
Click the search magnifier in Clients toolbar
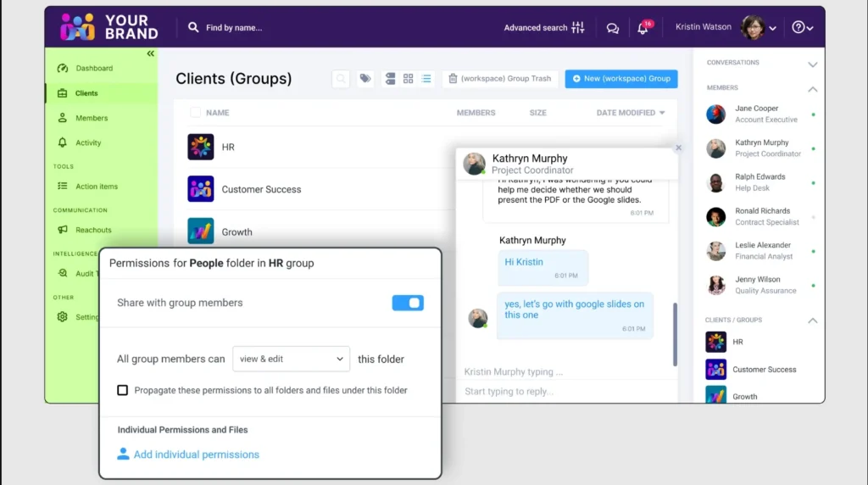[341, 79]
